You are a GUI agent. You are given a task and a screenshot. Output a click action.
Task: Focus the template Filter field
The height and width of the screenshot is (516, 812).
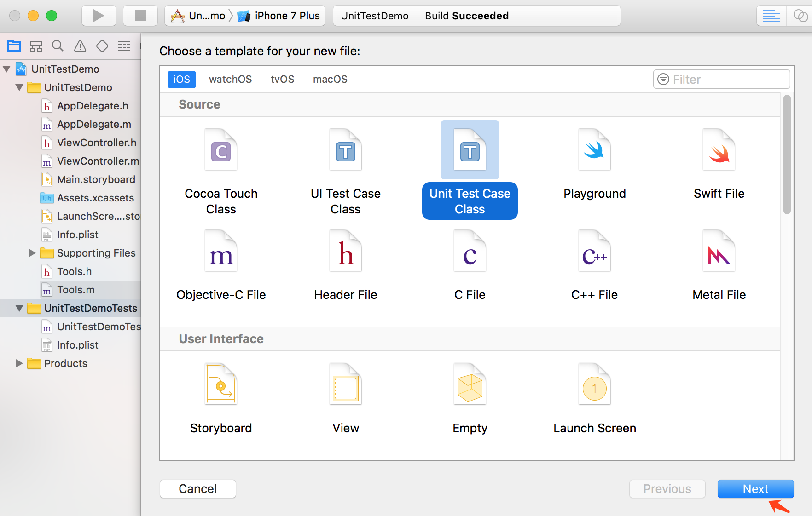click(x=721, y=79)
